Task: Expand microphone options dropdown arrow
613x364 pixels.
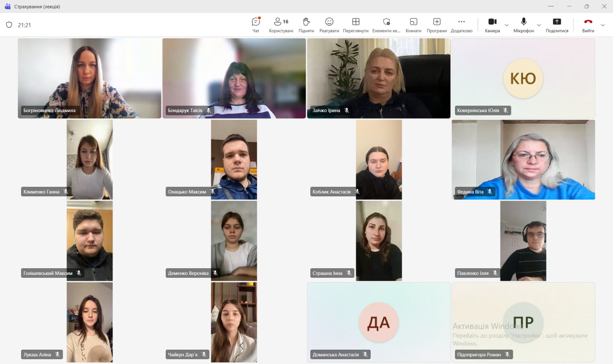Action: coord(539,25)
